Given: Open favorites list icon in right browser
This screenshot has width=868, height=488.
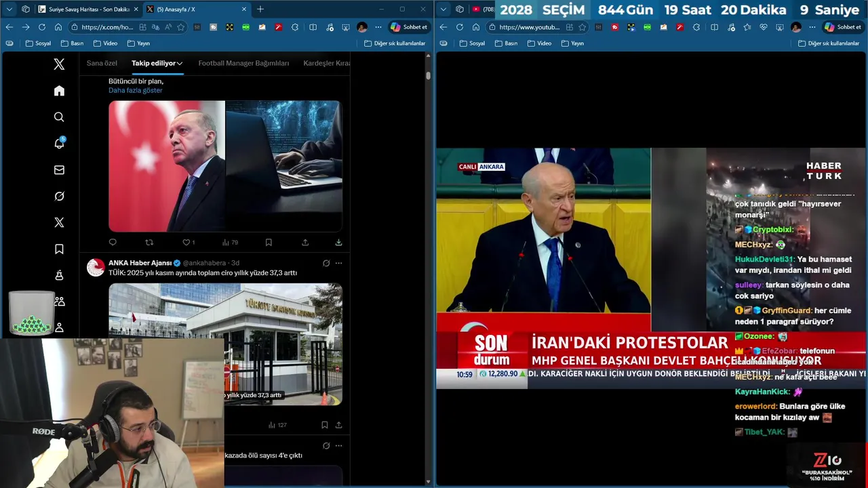Looking at the screenshot, I should click(747, 27).
